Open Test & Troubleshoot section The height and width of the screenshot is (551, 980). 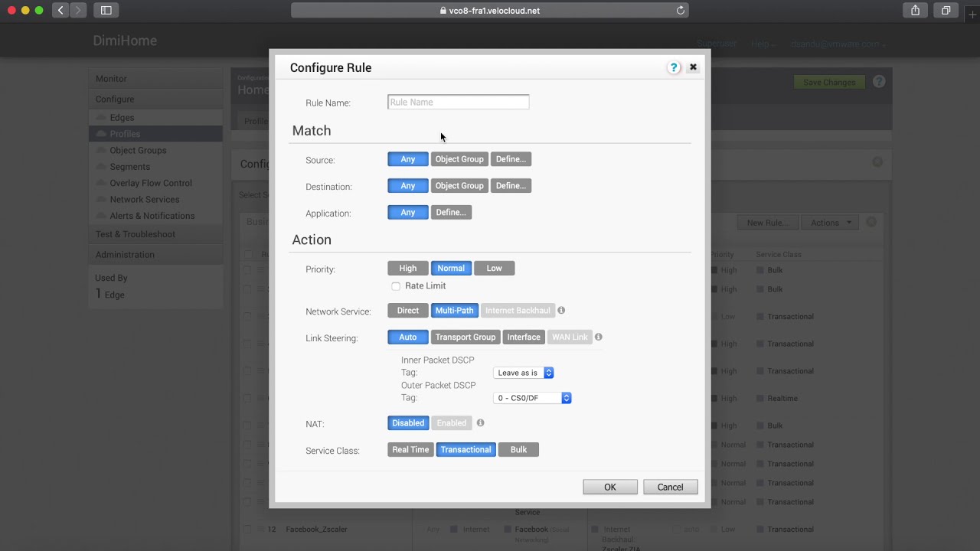click(155, 234)
